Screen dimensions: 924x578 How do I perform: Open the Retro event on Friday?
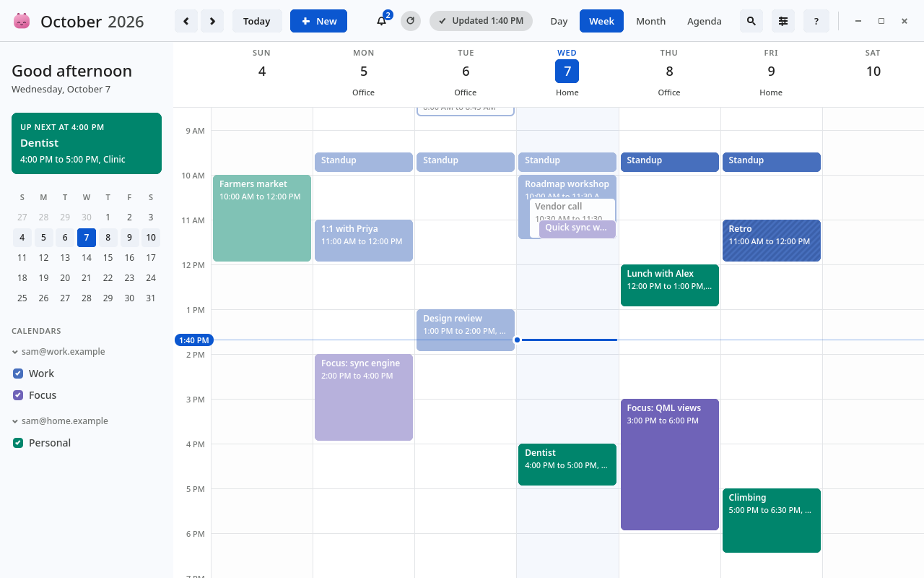point(772,241)
